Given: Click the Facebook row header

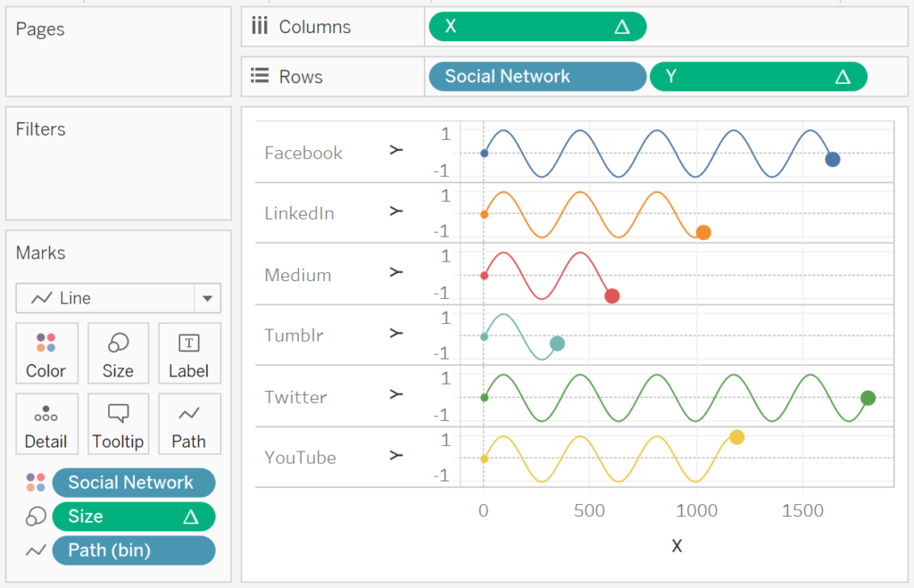Looking at the screenshot, I should tap(303, 153).
